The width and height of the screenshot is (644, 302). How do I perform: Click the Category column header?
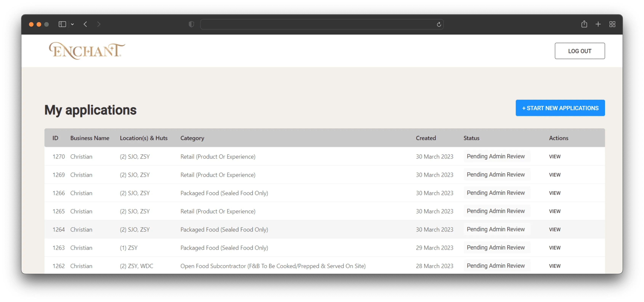pyautogui.click(x=192, y=138)
